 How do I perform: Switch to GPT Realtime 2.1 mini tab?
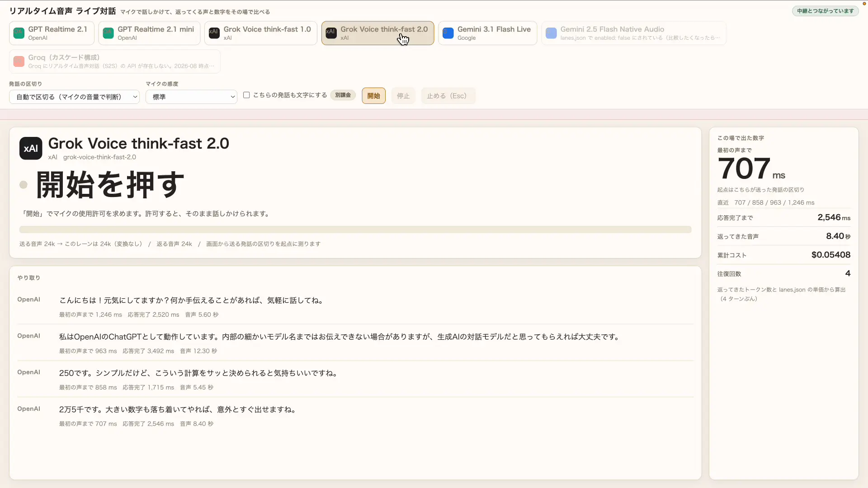pyautogui.click(x=149, y=33)
